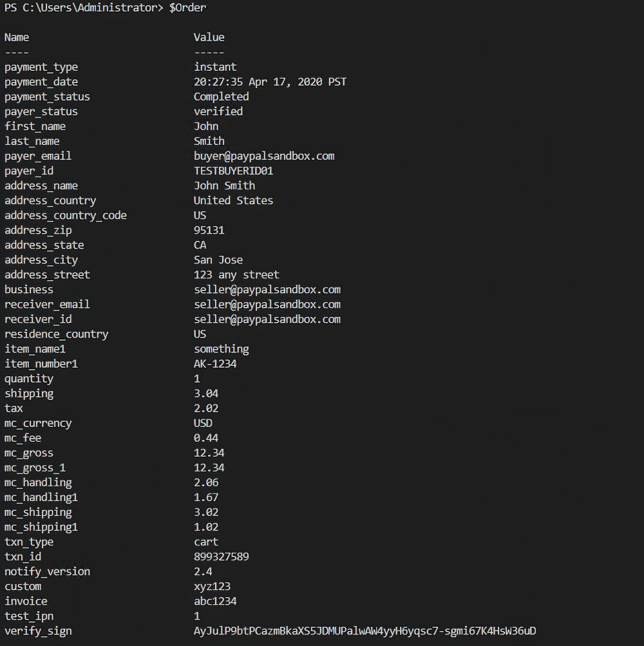644x646 pixels.
Task: Click the mc_currency value USD
Action: (203, 423)
